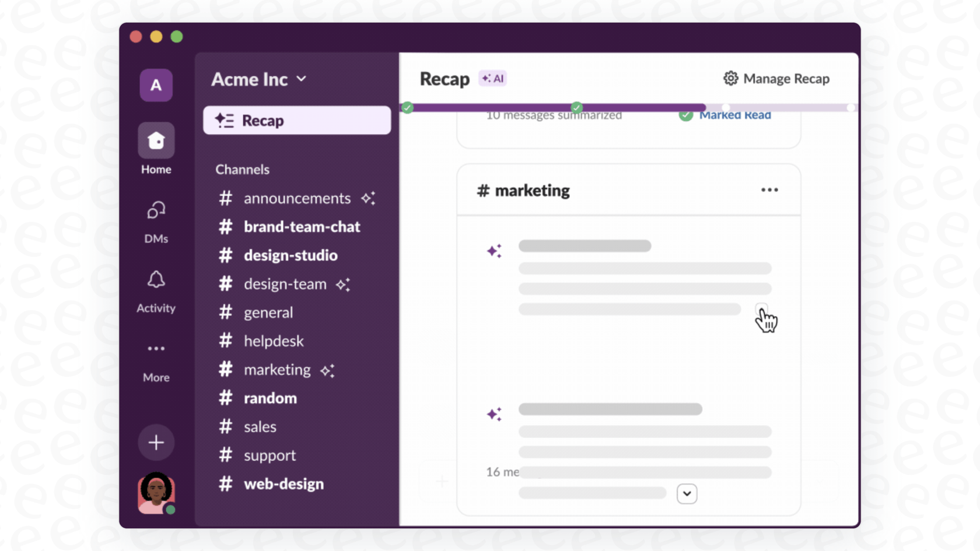Click the second green check marker above Marked Read
Screen dimensions: 980x551
[577, 107]
